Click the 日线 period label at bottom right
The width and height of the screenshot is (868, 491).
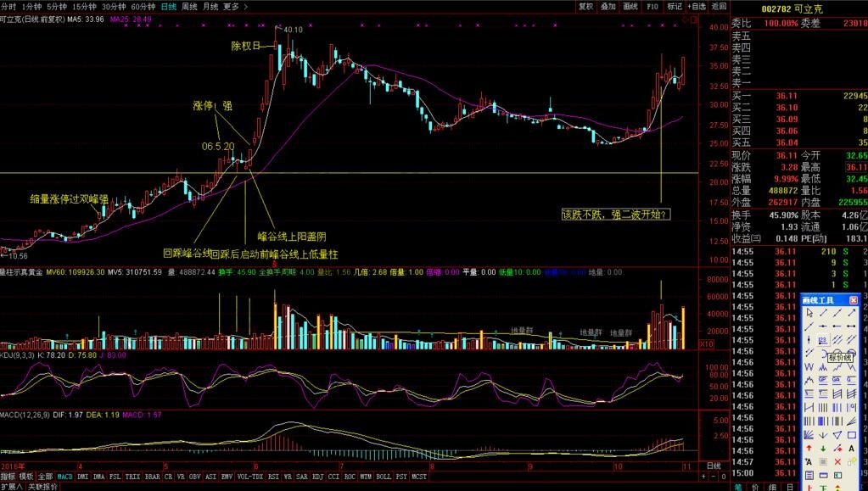tap(714, 466)
